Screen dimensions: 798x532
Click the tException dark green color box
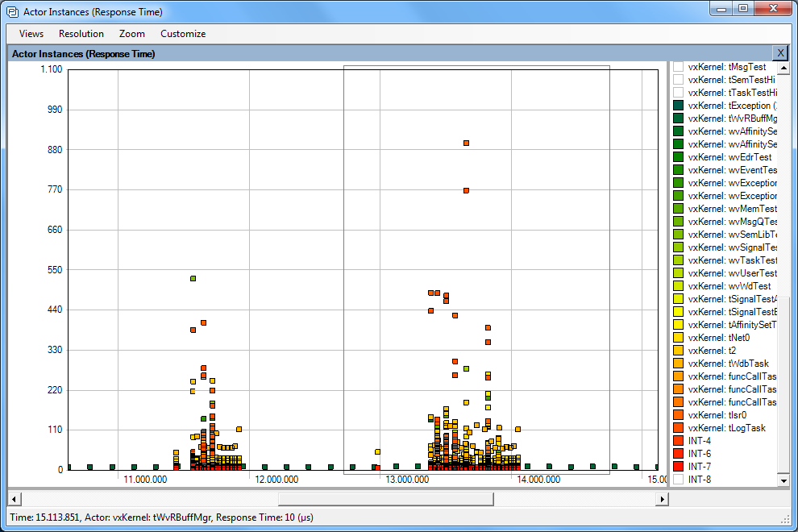[679, 106]
